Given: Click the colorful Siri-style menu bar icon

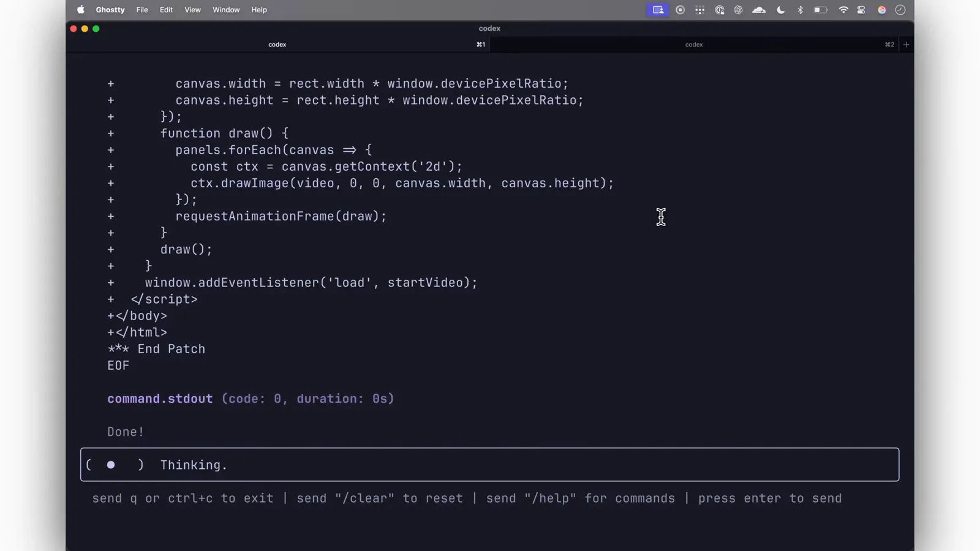Looking at the screenshot, I should (x=882, y=10).
